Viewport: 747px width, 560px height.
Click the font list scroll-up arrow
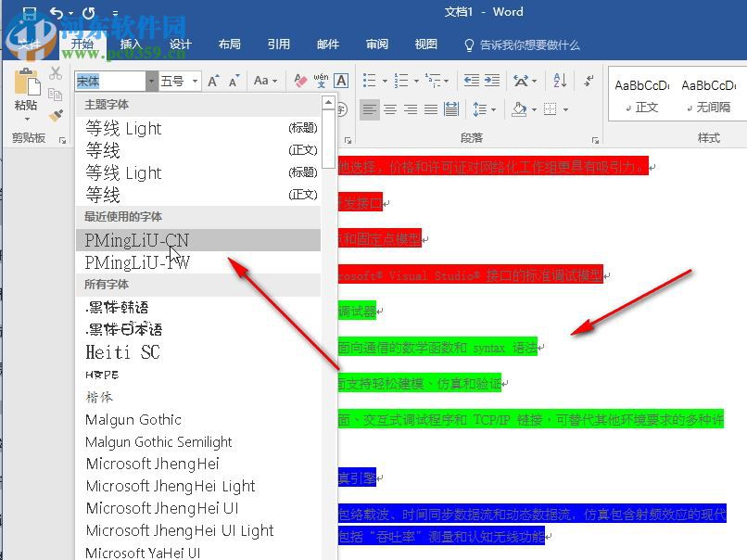328,103
